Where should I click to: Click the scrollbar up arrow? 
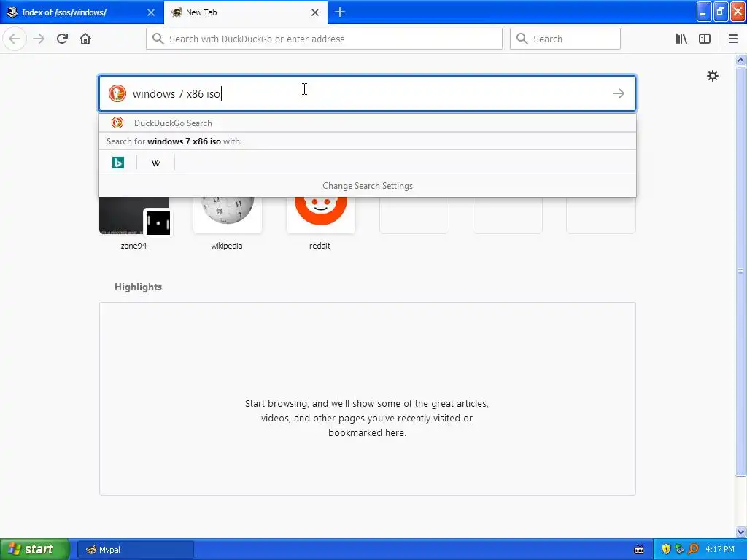(x=740, y=60)
